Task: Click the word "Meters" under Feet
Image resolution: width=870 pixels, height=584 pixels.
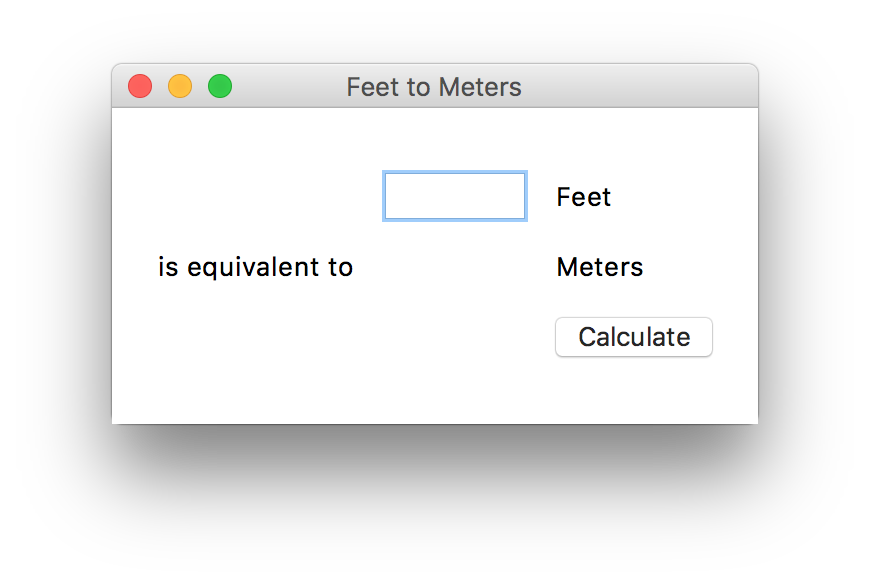Action: tap(599, 267)
